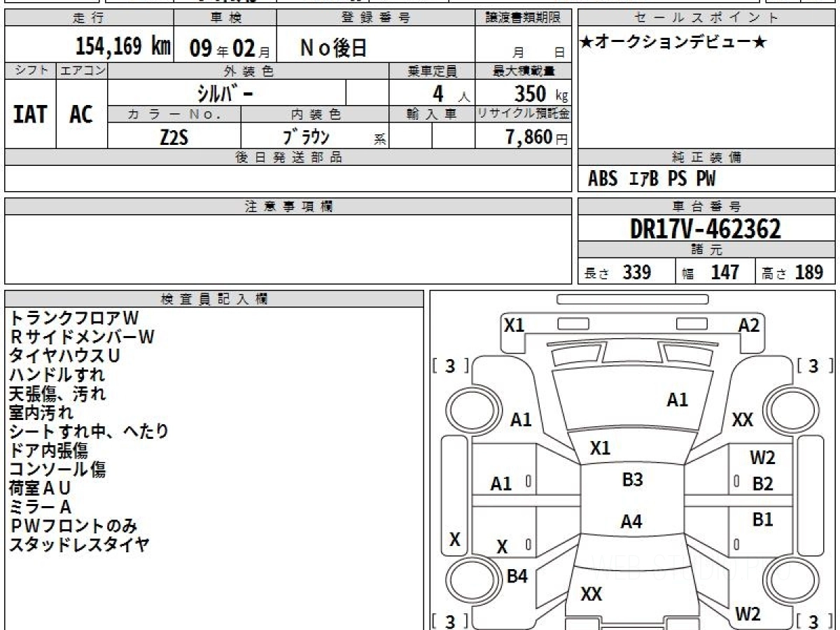
Task: Select the inspector note RサイドメンバーW
Action: (x=82, y=337)
